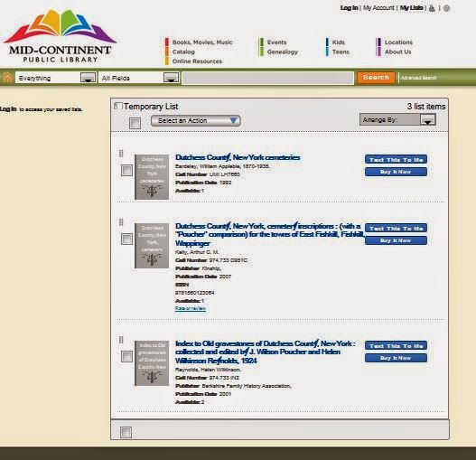The height and width of the screenshot is (460, 476).
Task: Click Log In link in left sidebar
Action: coord(8,108)
